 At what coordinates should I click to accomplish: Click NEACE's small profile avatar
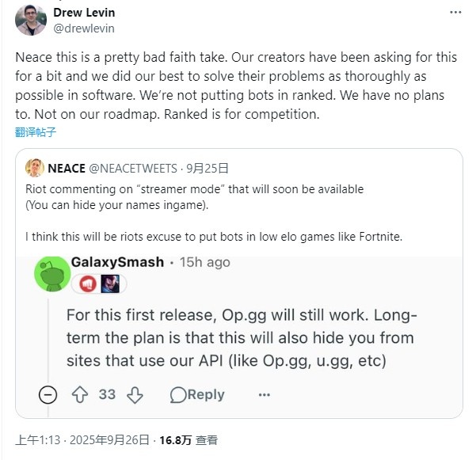[35, 168]
